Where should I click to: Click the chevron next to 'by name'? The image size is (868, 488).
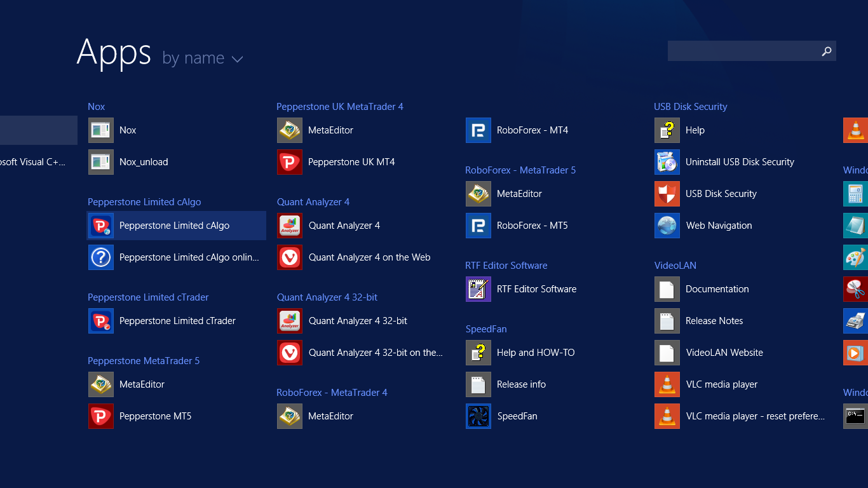(x=237, y=59)
